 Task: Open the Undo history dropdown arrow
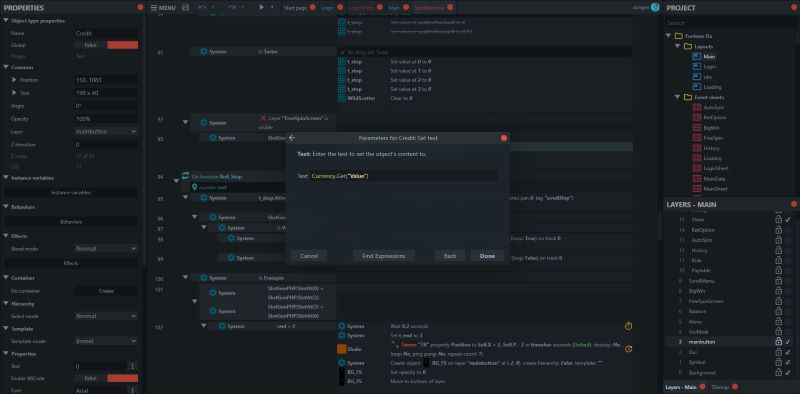(213, 8)
